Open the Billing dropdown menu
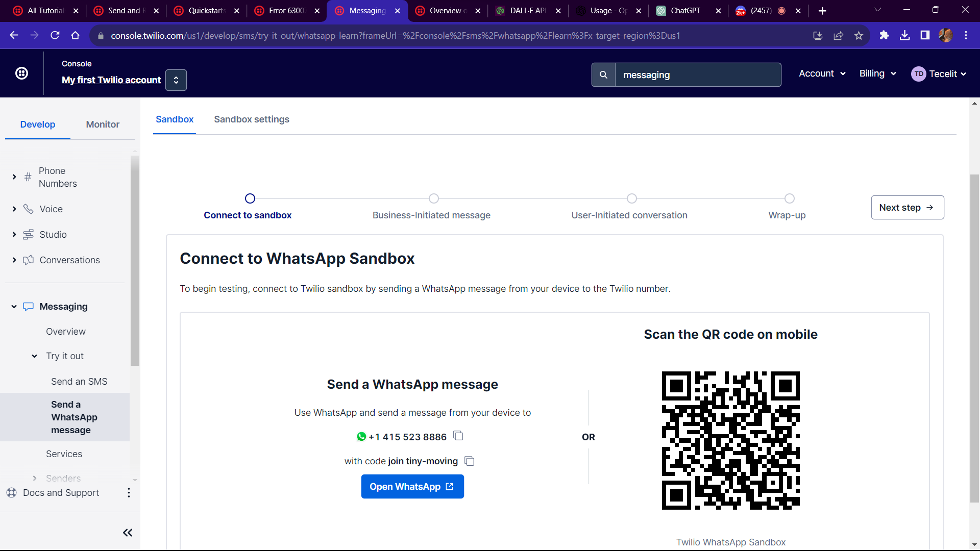The width and height of the screenshot is (980, 551). coord(878,73)
